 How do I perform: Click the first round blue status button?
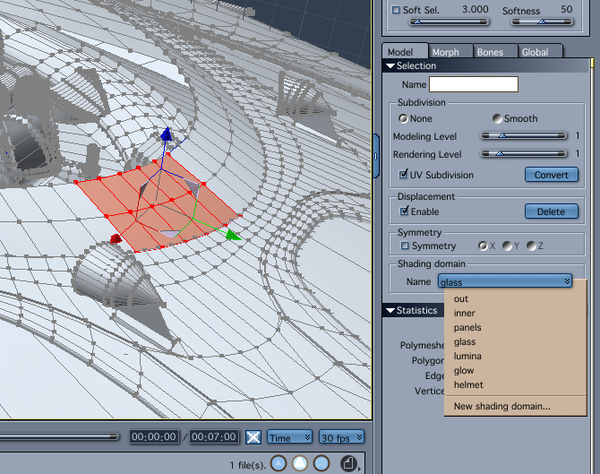click(x=279, y=464)
